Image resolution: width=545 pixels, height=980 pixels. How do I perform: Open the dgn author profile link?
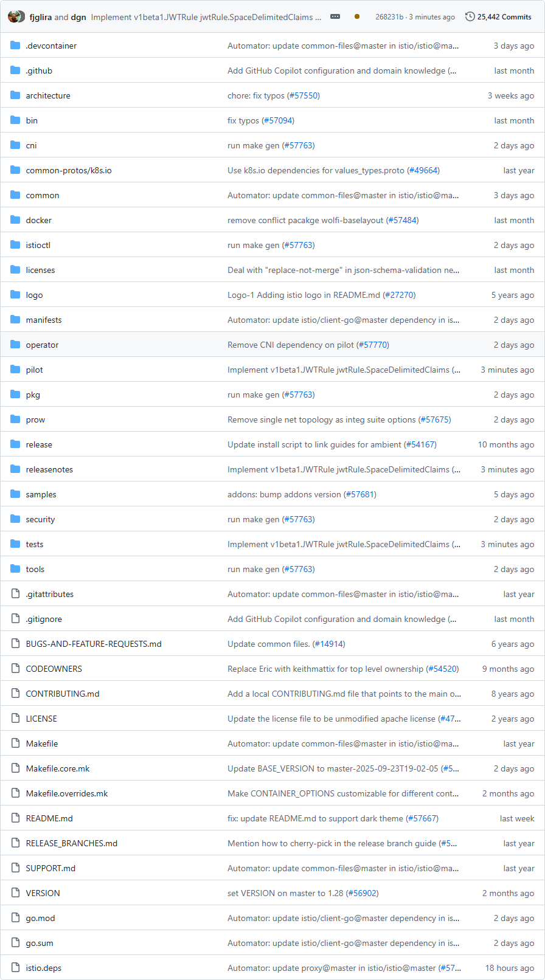pos(78,17)
